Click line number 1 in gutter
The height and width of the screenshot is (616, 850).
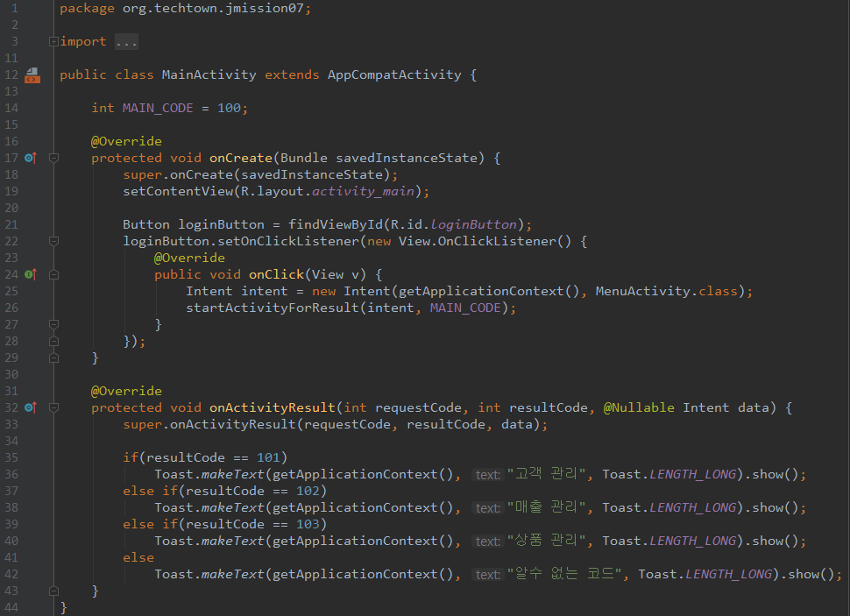click(15, 8)
